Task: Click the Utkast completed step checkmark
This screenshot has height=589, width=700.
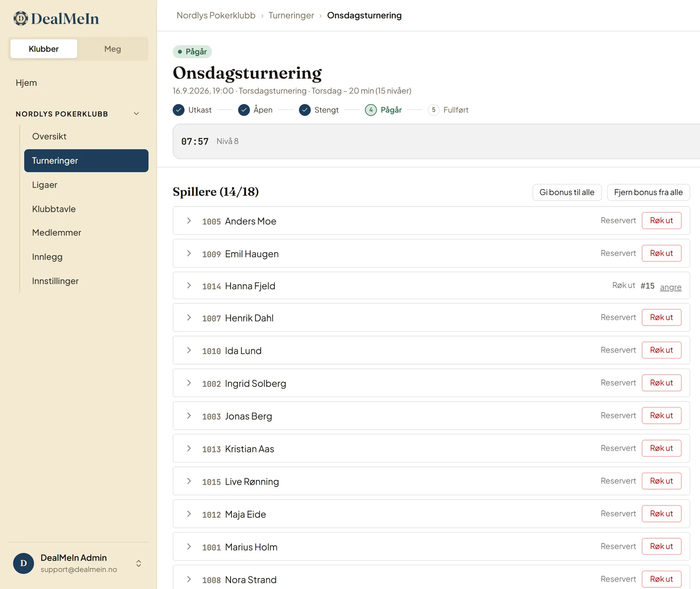Action: coord(178,110)
